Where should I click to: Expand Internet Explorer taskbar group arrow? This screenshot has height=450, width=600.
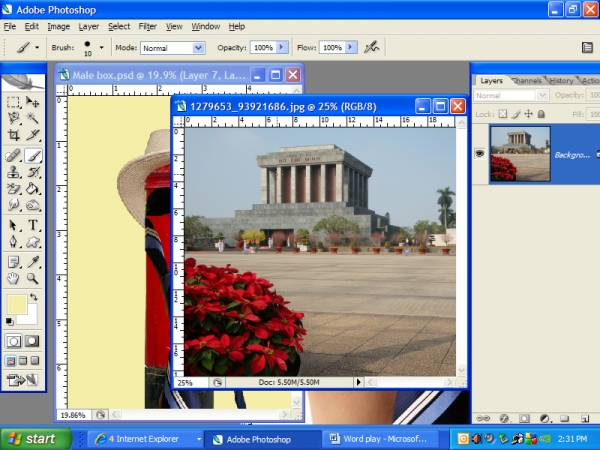199,439
